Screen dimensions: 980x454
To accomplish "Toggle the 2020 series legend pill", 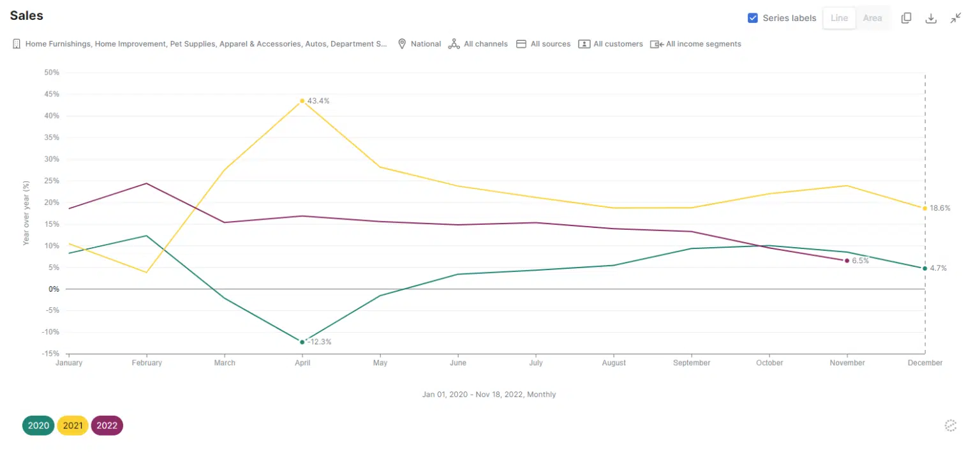I will pos(38,426).
